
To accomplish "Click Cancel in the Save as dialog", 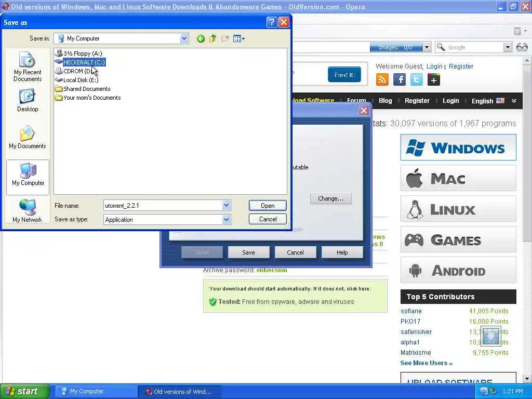I will (268, 219).
